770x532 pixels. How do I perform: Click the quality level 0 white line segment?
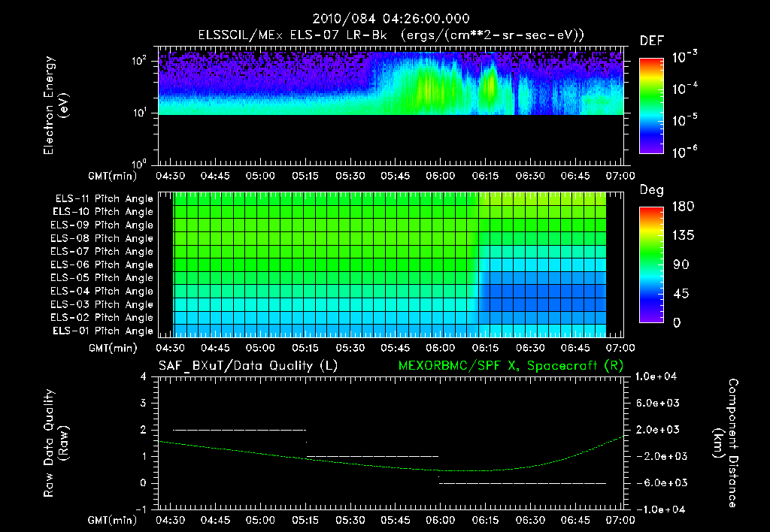(523, 483)
